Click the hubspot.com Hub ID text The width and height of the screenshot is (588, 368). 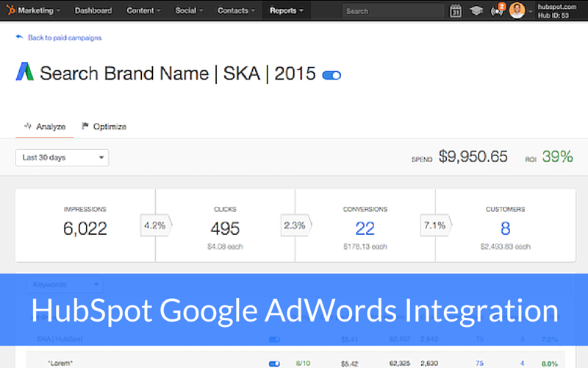click(x=557, y=11)
